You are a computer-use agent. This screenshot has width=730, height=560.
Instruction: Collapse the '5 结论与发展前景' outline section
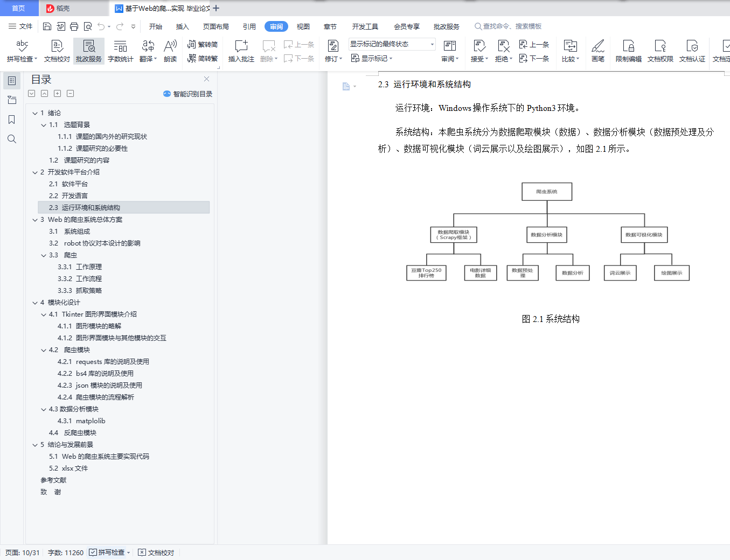[x=35, y=445]
